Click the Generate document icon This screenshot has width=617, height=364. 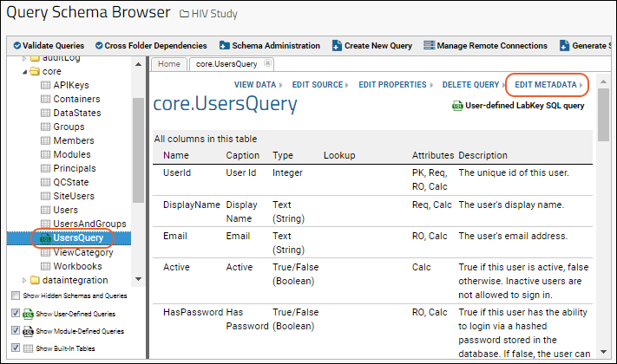pyautogui.click(x=564, y=46)
